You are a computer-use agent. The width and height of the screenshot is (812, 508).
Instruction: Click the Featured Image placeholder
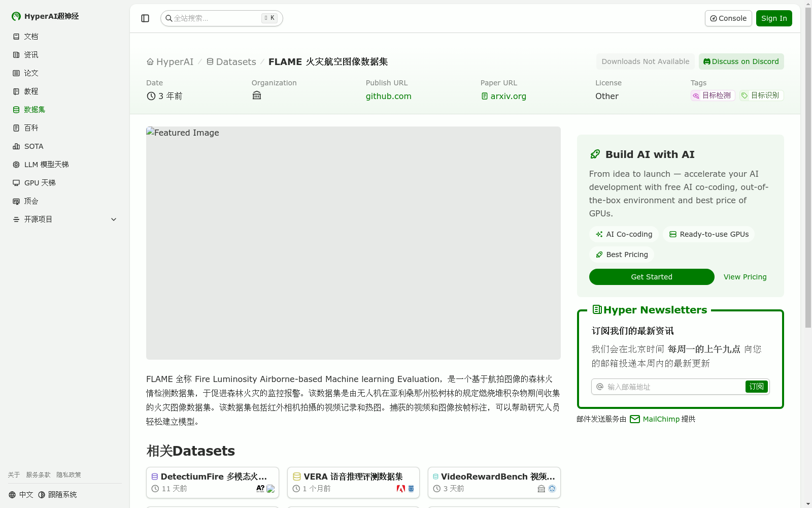coord(353,243)
